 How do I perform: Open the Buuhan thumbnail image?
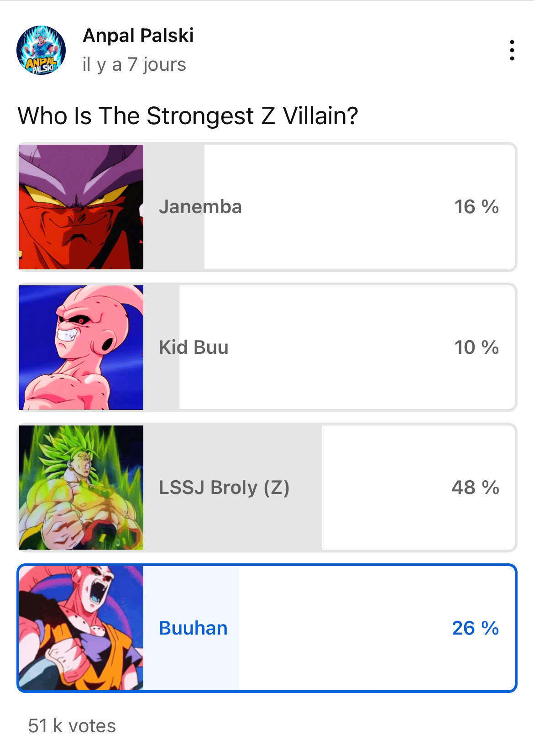click(x=81, y=628)
